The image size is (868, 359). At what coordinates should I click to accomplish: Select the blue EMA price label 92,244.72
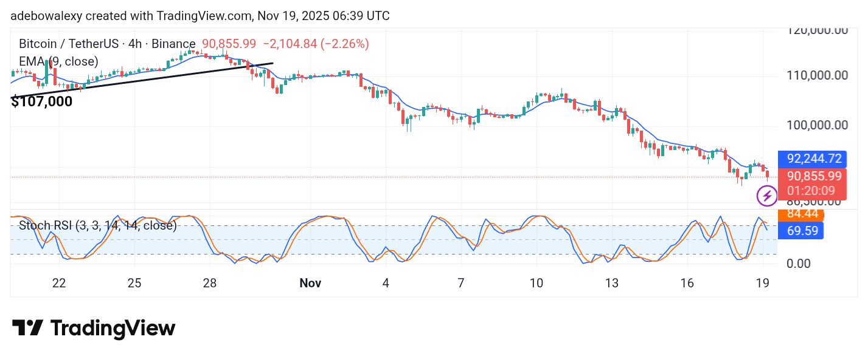click(x=813, y=159)
